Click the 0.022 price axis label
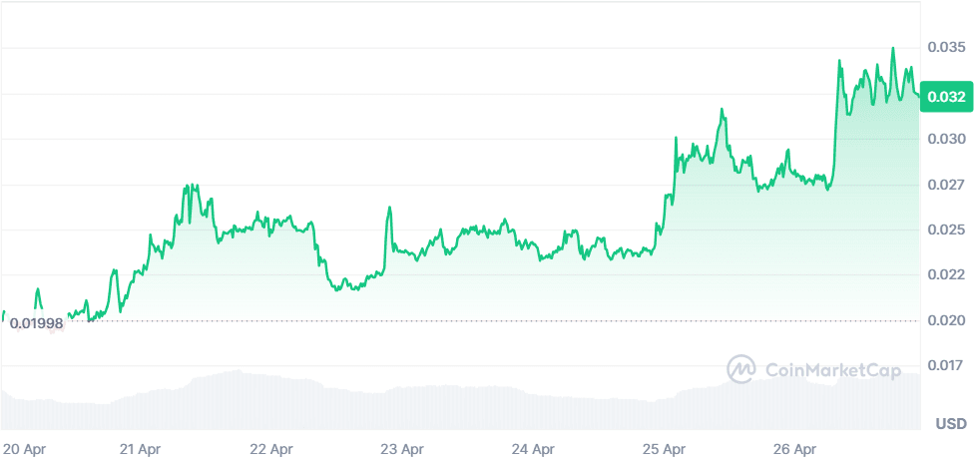Screen dimensions: 980x461 coord(945,274)
